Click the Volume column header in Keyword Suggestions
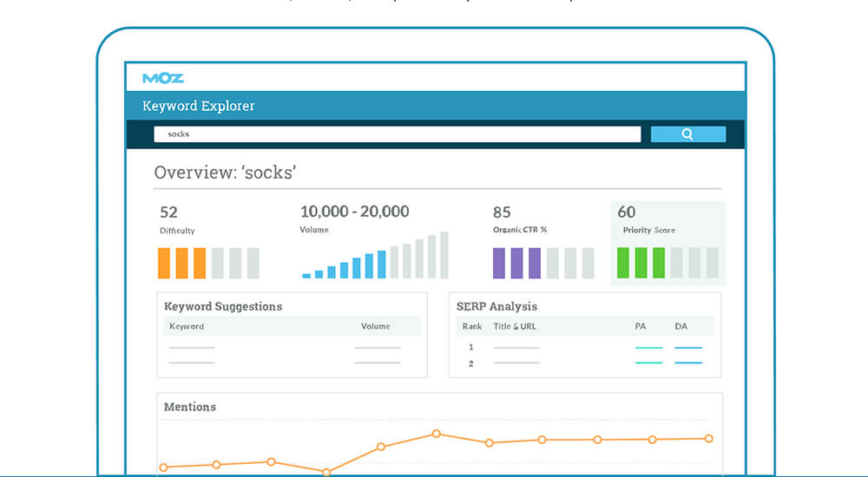 [x=375, y=326]
